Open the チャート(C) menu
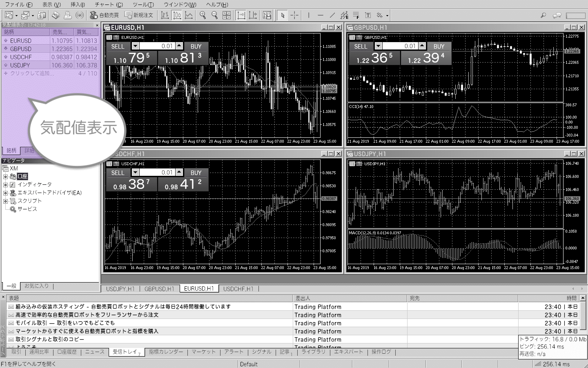 coord(109,4)
